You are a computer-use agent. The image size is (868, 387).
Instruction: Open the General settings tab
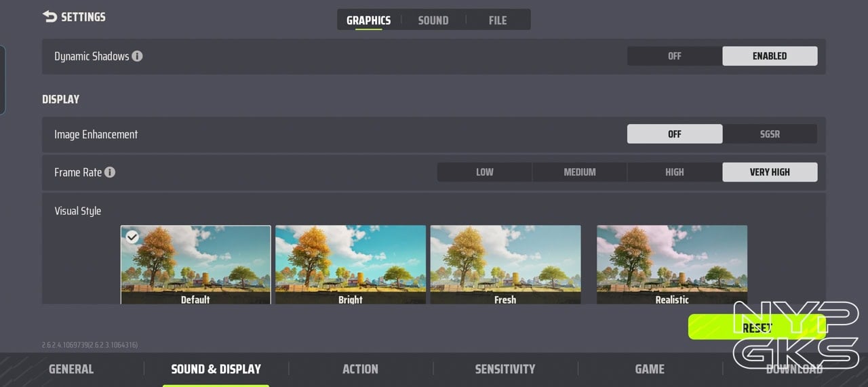click(x=71, y=369)
